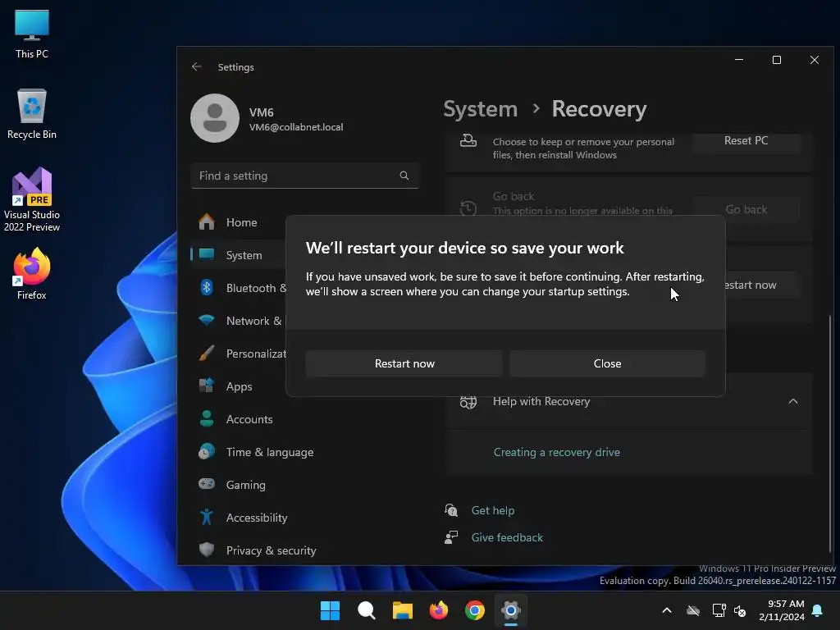Click the Privacy & security shield icon
The width and height of the screenshot is (840, 630).
coord(206,550)
